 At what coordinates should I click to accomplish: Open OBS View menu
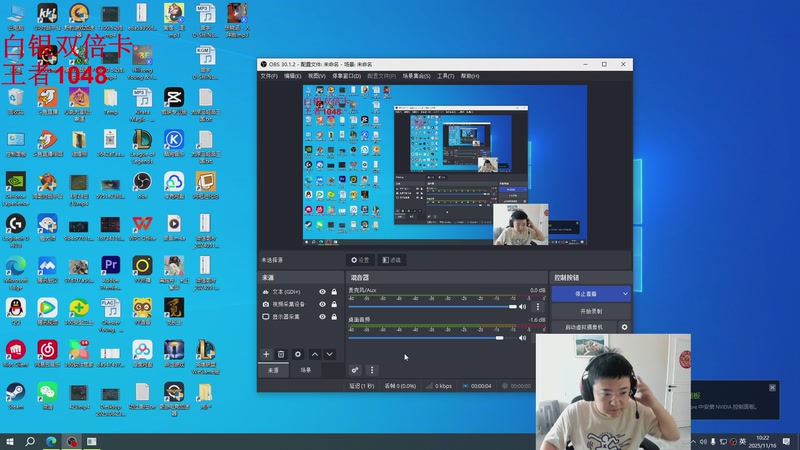click(x=316, y=76)
